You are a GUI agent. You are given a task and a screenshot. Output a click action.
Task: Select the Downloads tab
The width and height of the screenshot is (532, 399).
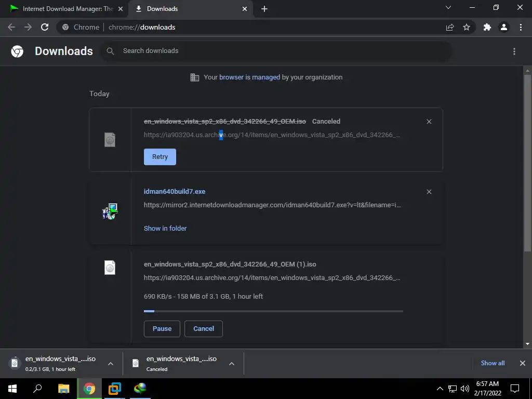190,9
